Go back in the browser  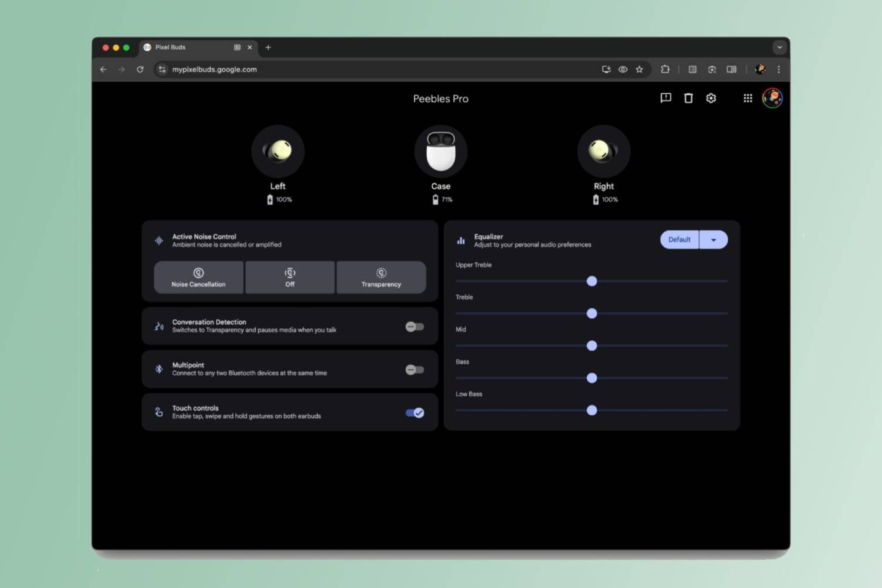pos(103,69)
